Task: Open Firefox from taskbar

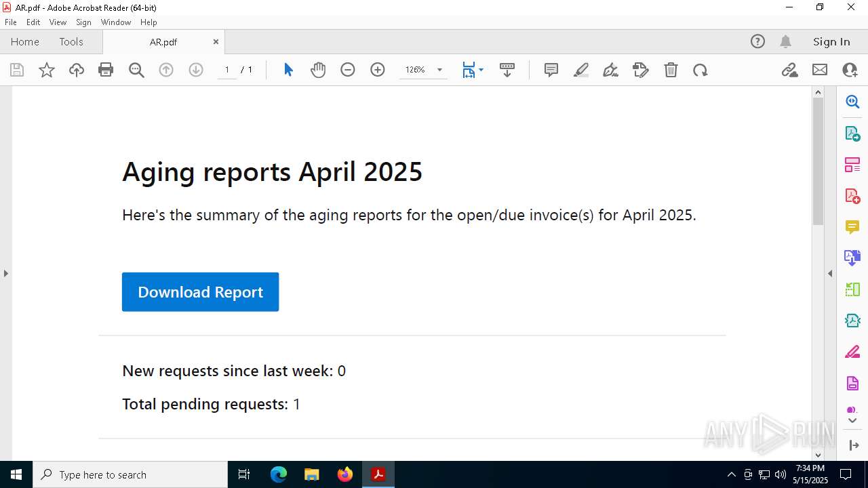Action: click(345, 474)
